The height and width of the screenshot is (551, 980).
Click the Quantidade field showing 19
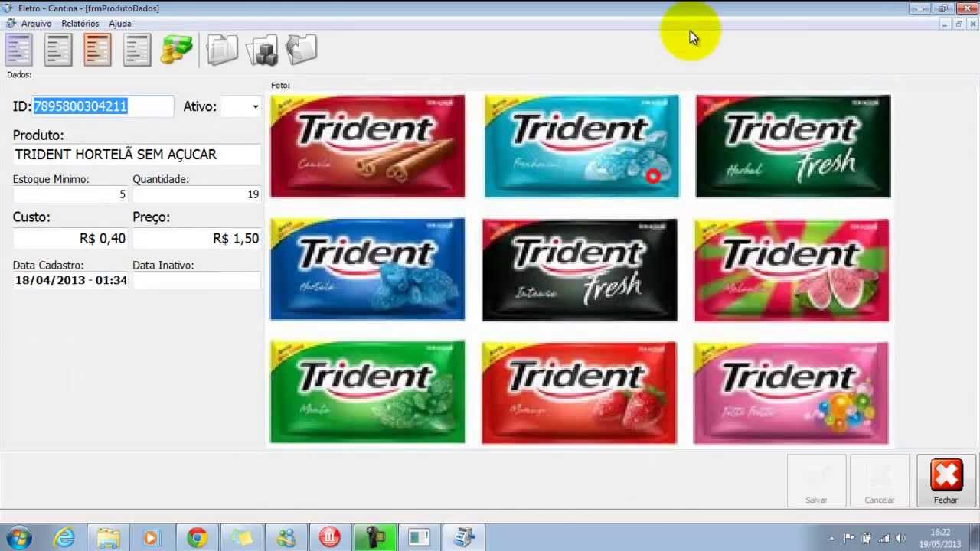click(197, 194)
